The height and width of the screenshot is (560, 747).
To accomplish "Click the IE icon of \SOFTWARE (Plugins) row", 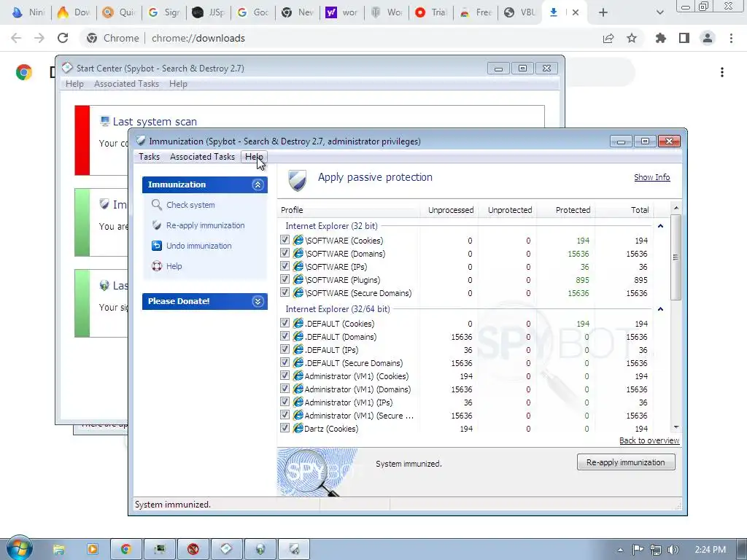I will coord(298,279).
